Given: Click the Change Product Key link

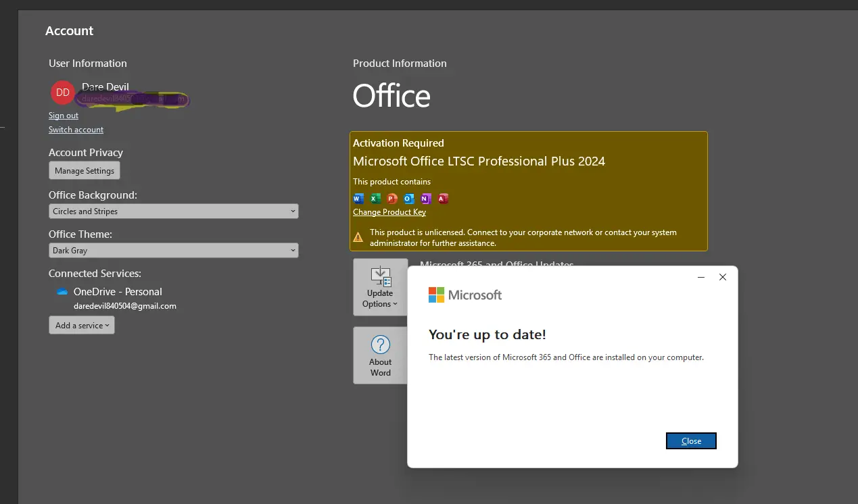Looking at the screenshot, I should pyautogui.click(x=389, y=212).
